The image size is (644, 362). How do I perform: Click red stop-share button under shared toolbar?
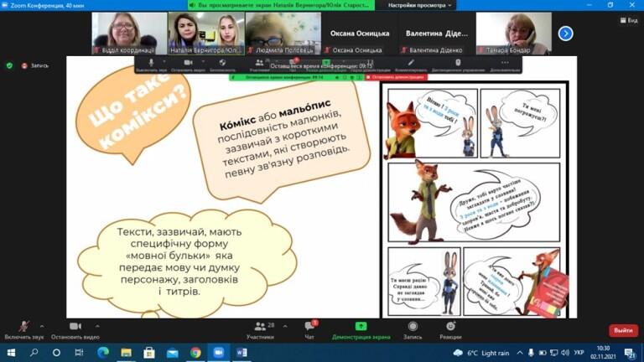click(x=397, y=77)
